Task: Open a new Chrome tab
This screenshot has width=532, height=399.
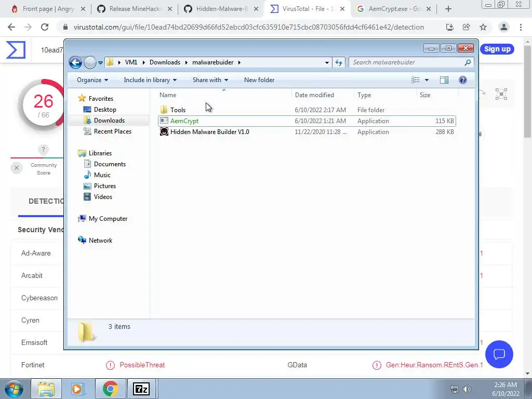Action: pos(448,9)
